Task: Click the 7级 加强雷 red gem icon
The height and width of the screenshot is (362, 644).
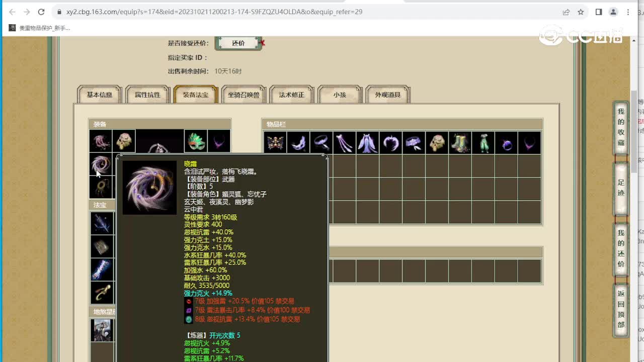Action: [189, 301]
